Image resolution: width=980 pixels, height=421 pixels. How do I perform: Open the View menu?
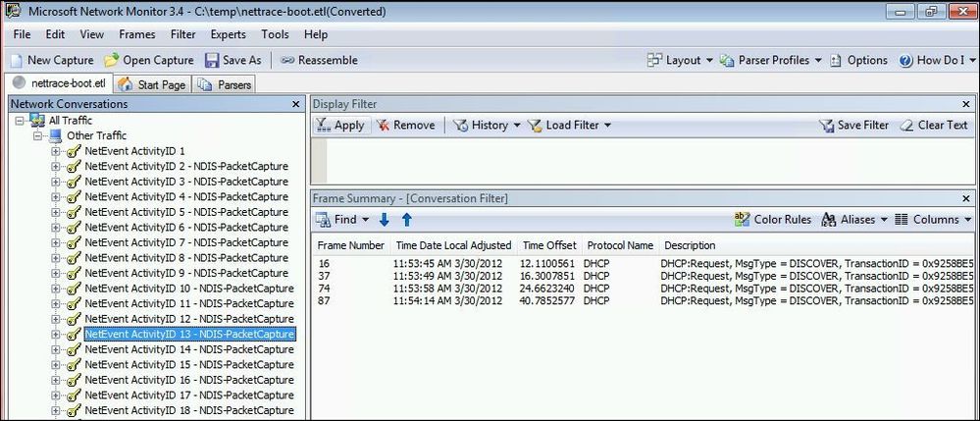92,34
